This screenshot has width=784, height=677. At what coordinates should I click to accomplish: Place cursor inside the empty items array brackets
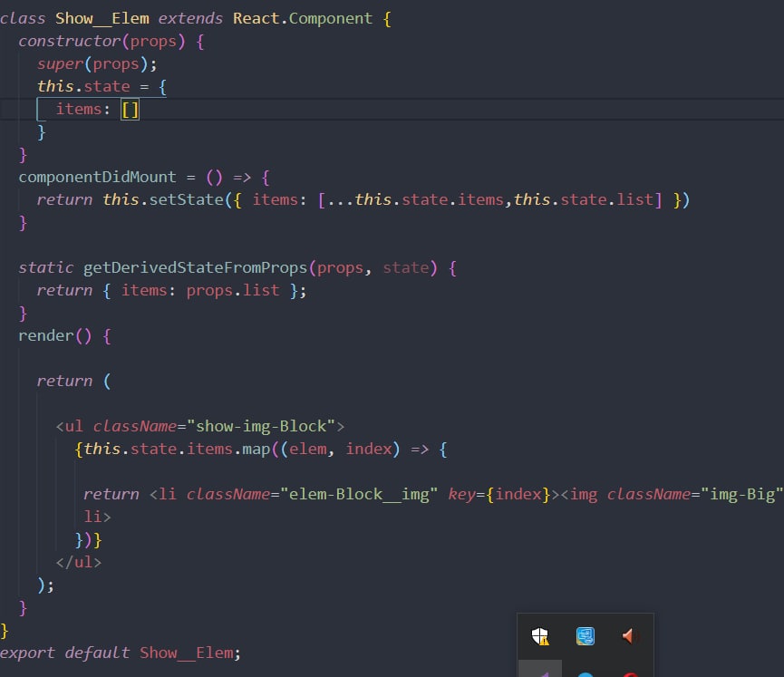pyautogui.click(x=130, y=109)
